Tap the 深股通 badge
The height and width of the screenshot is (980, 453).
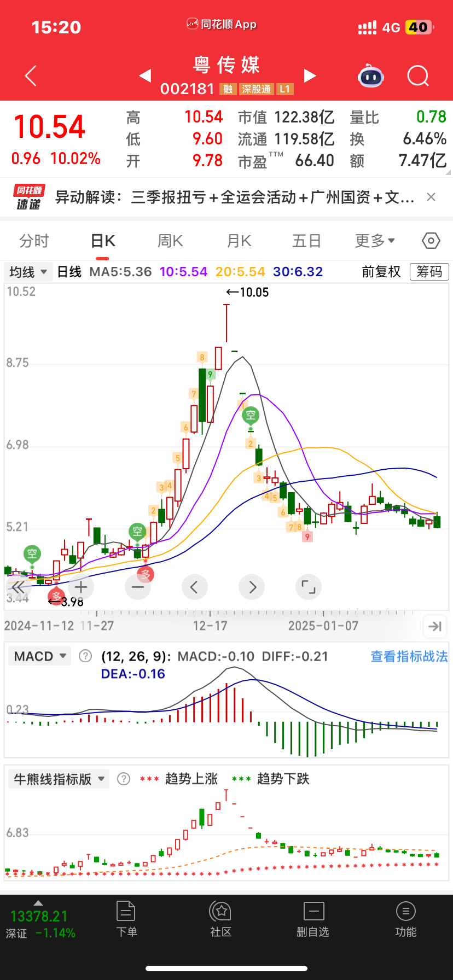click(257, 89)
